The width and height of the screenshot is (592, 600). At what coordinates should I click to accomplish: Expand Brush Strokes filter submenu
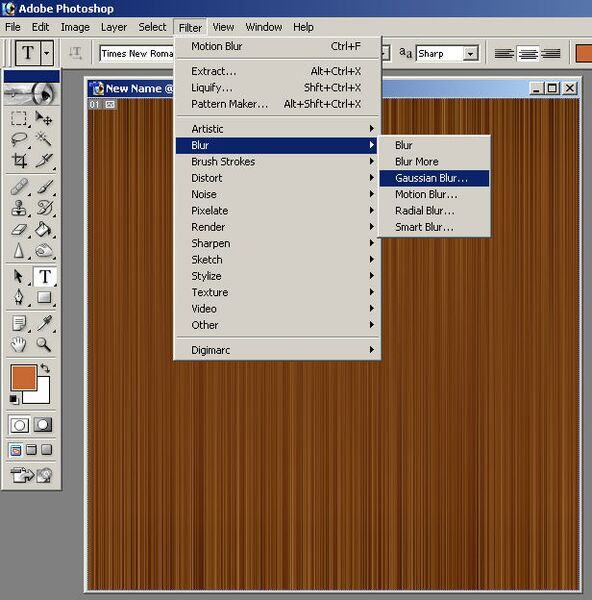pos(277,161)
